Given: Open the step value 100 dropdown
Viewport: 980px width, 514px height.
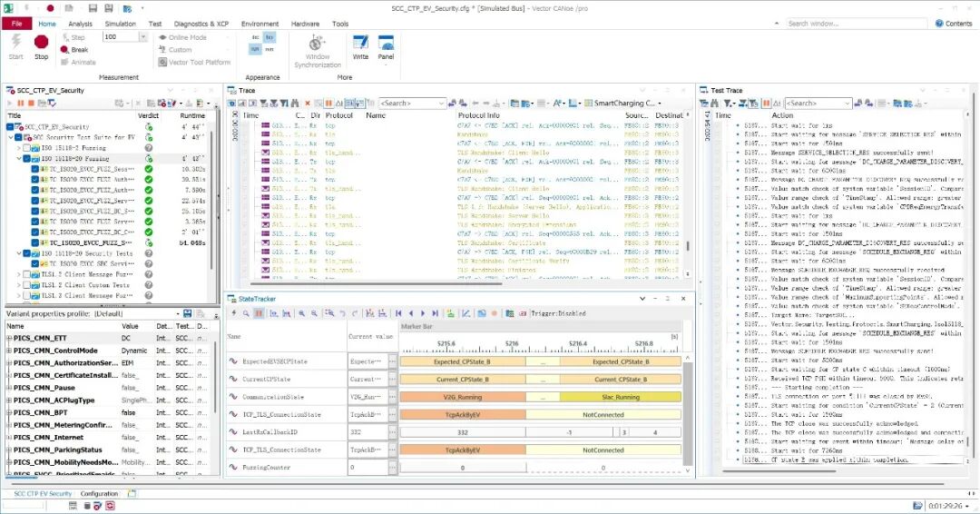Looking at the screenshot, I should (x=142, y=37).
